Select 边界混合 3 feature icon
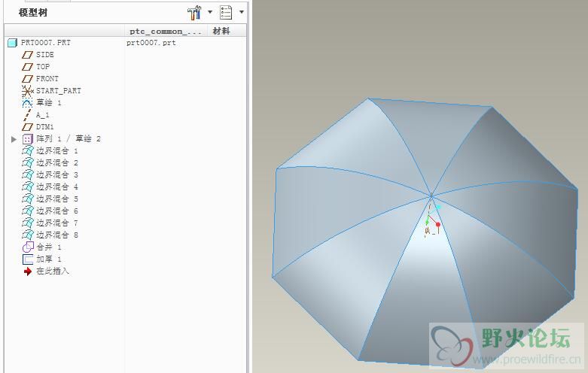This screenshot has height=373, width=588. point(28,175)
